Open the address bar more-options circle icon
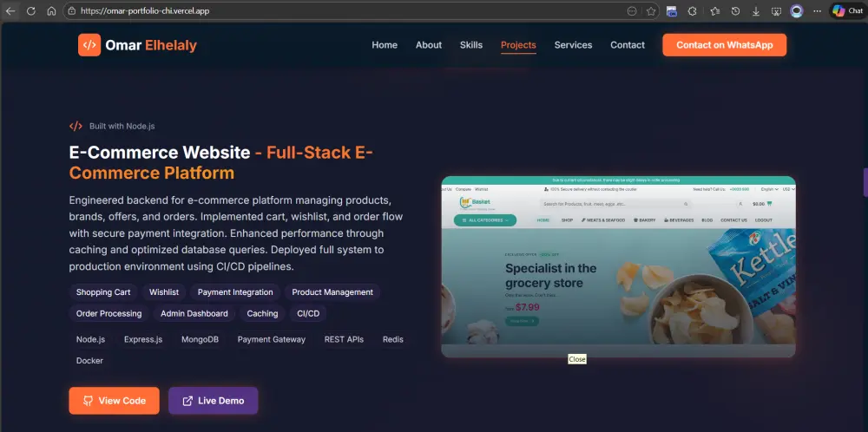This screenshot has height=432, width=868. 632,11
